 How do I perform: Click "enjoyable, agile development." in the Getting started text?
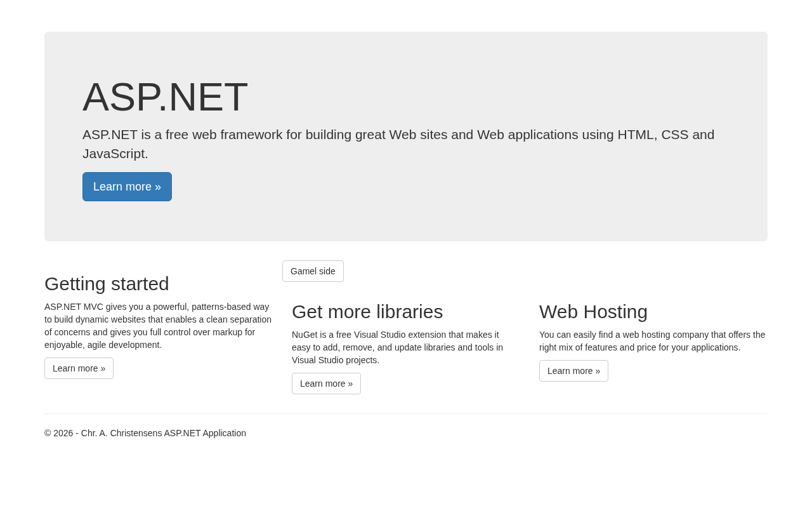tap(103, 345)
